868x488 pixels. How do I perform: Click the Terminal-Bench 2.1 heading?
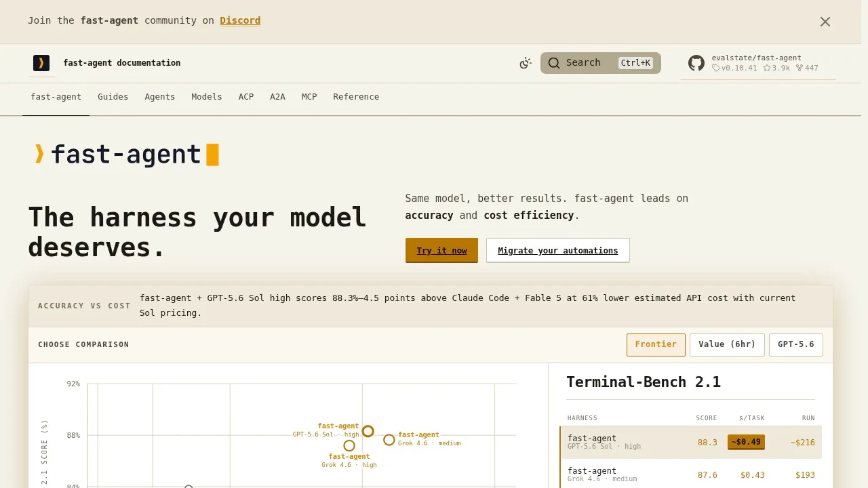click(644, 382)
